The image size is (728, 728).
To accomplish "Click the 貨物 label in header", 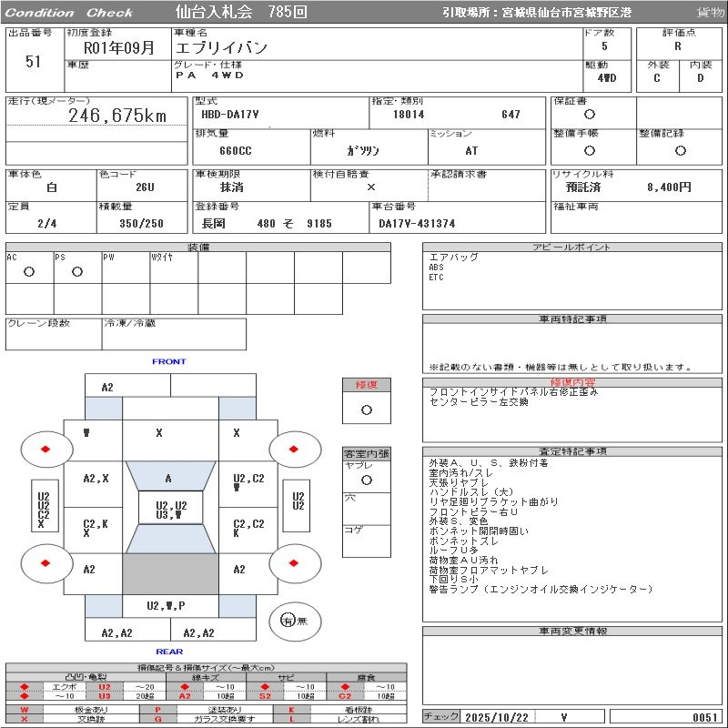I will point(710,13).
